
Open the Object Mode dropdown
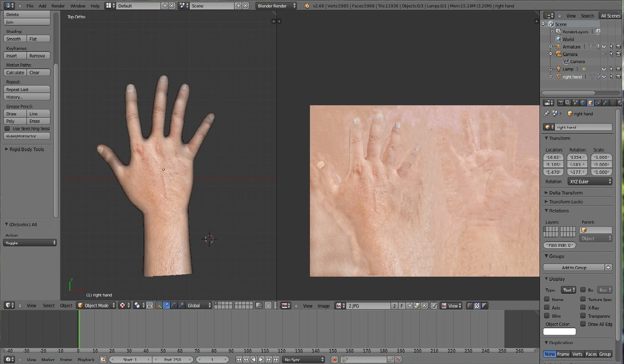[96, 305]
